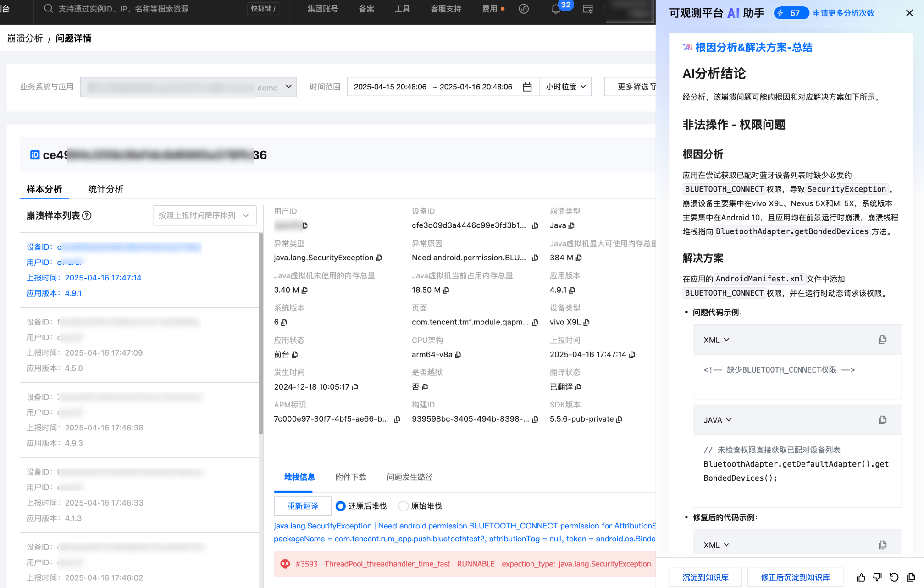
Task: Open the 小时粒度 granularity dropdown
Action: [x=565, y=87]
